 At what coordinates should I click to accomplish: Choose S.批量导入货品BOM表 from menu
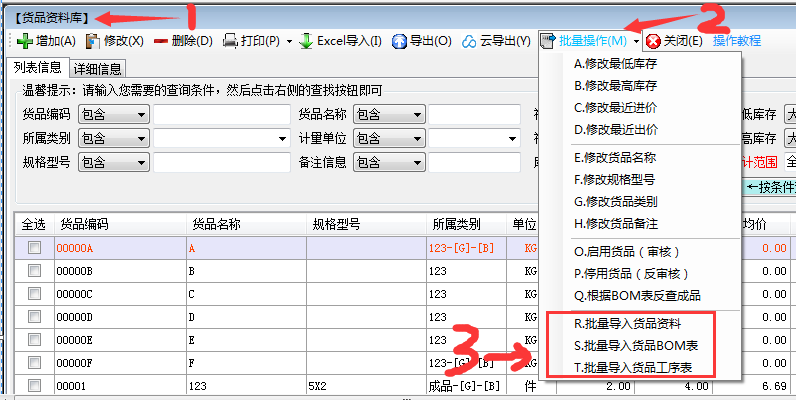click(636, 345)
